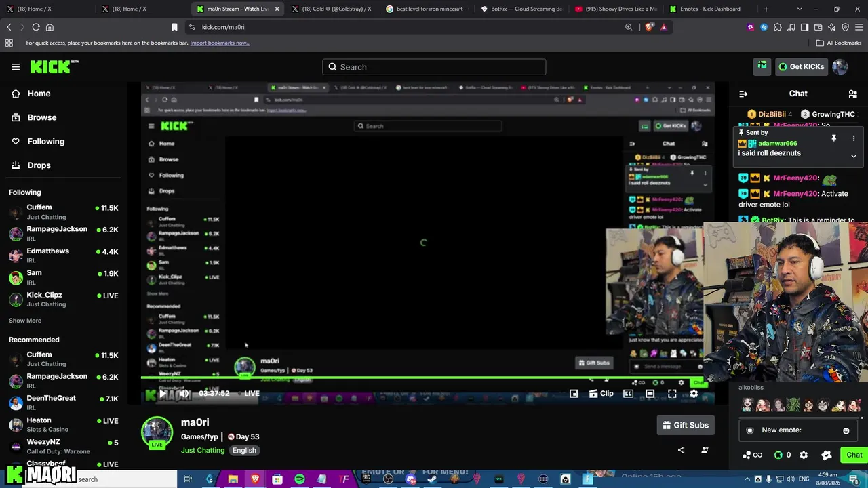Open the Just Chatting category link
The height and width of the screenshot is (488, 868).
(203, 451)
